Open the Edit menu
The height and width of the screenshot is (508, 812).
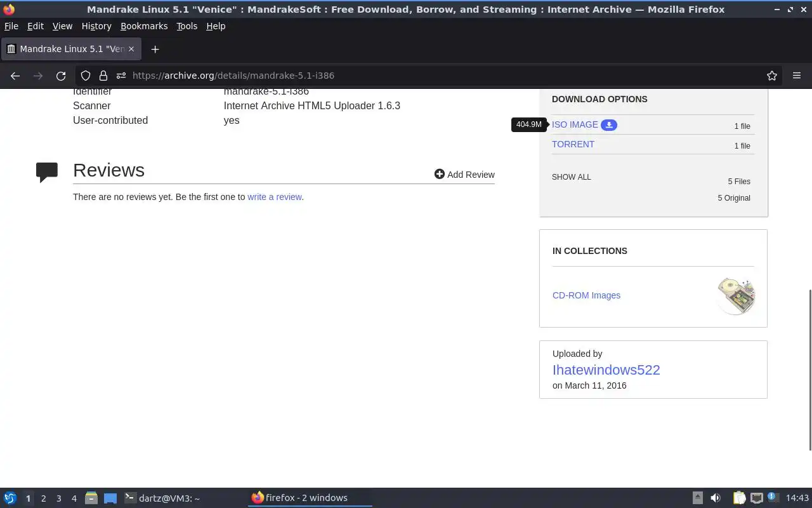click(x=36, y=26)
